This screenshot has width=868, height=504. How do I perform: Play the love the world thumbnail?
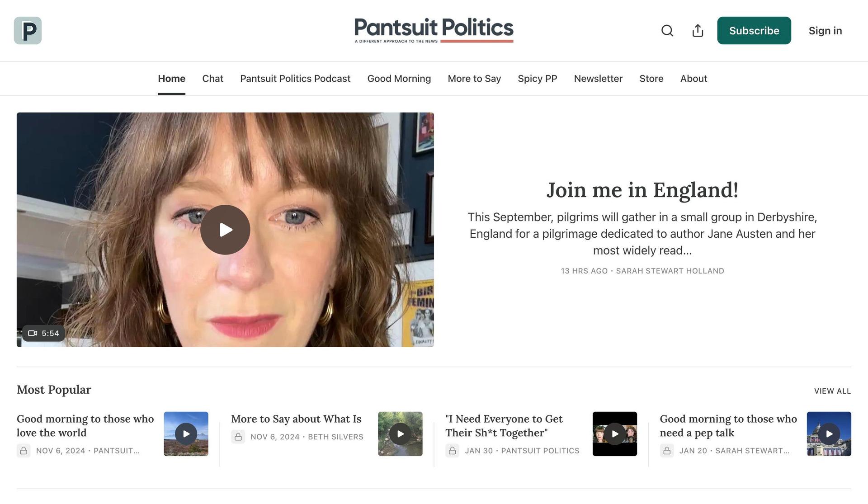tap(186, 434)
